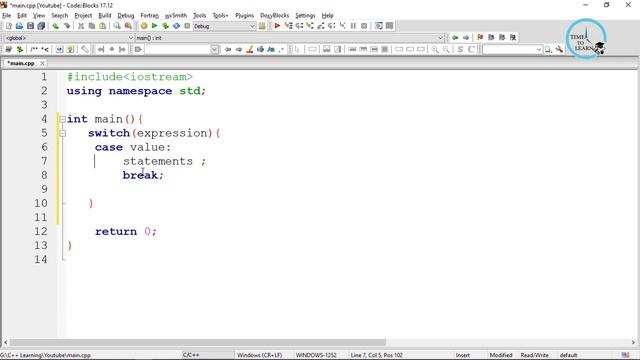Open Replace toolbar icon
The width and height of the screenshot is (640, 360).
point(128,26)
